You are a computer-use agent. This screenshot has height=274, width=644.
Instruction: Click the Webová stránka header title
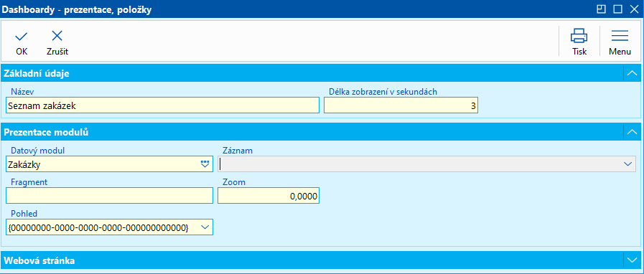pos(39,260)
